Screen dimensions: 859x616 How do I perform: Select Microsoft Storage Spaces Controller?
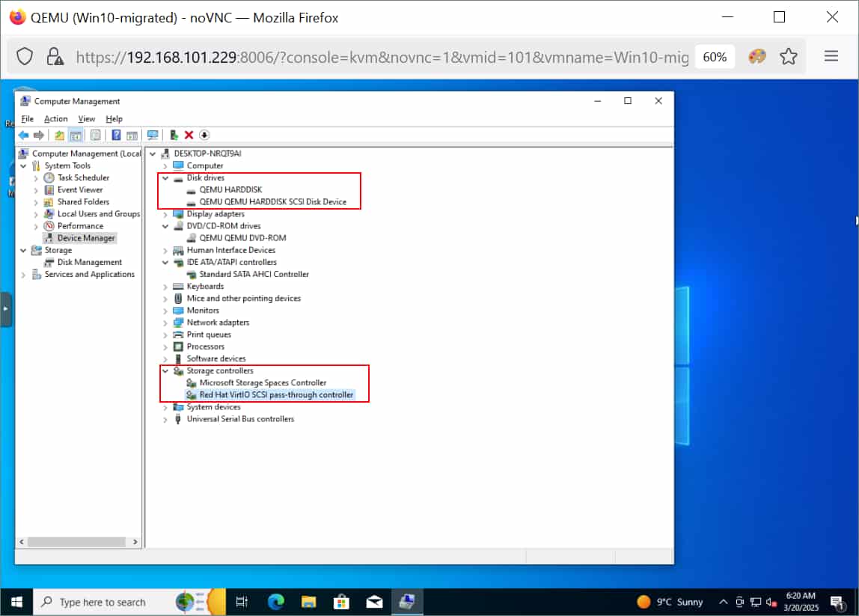pos(263,382)
